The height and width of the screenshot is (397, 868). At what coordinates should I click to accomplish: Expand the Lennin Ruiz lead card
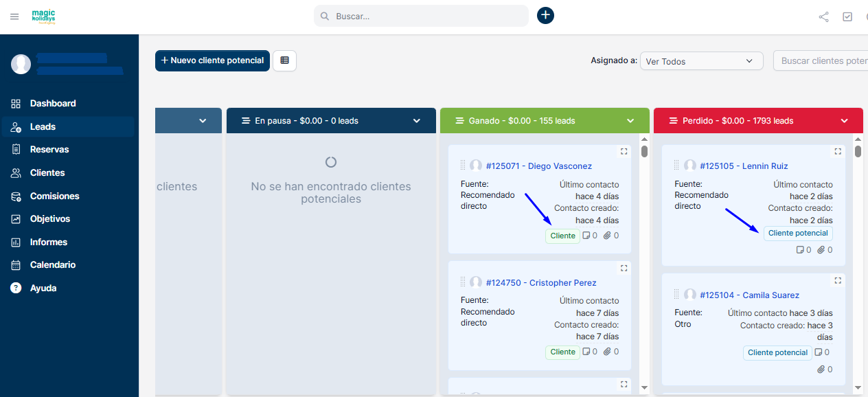(838, 152)
